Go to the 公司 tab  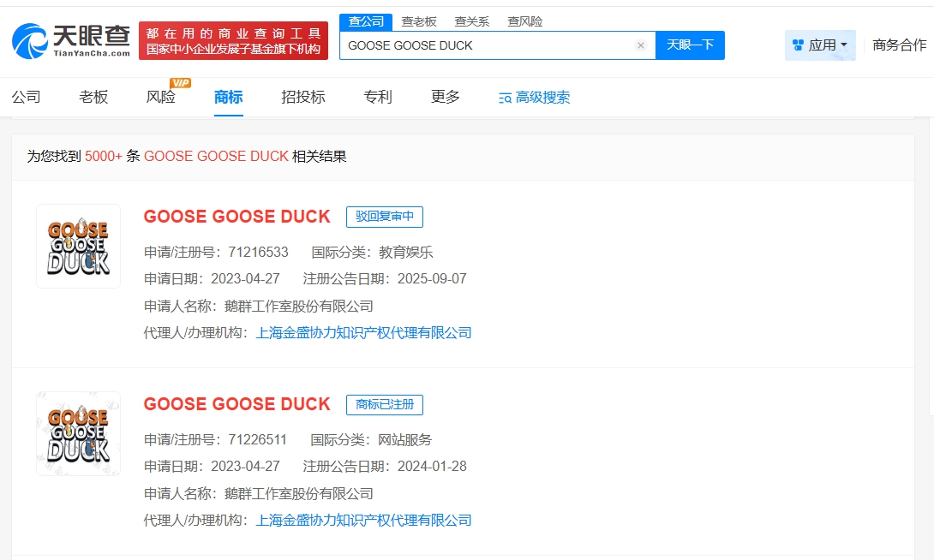point(26,97)
